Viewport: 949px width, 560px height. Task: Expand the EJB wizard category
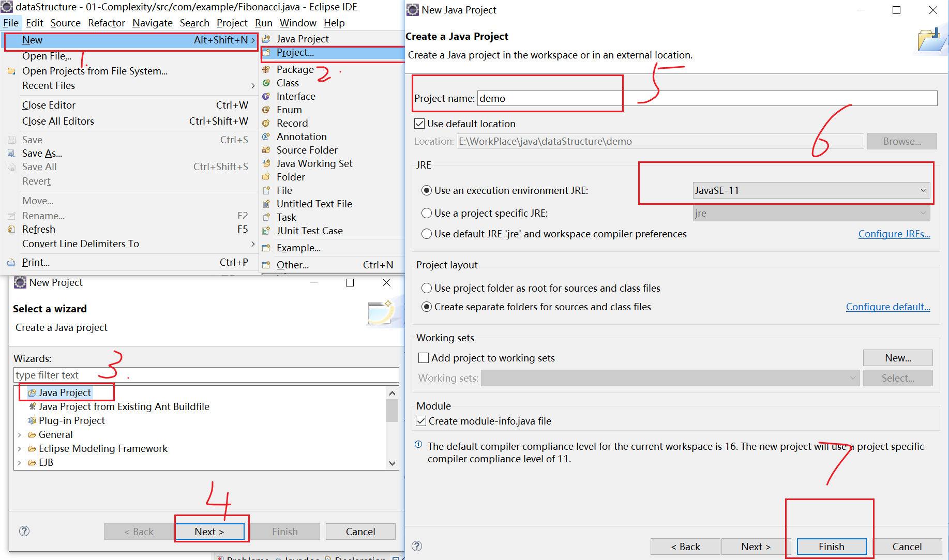[x=20, y=463]
